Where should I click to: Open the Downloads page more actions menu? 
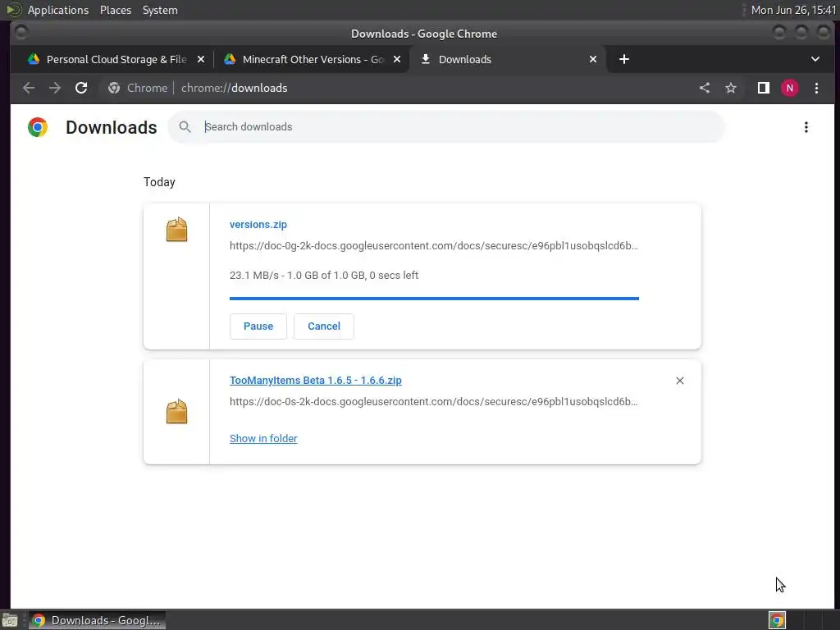click(806, 127)
